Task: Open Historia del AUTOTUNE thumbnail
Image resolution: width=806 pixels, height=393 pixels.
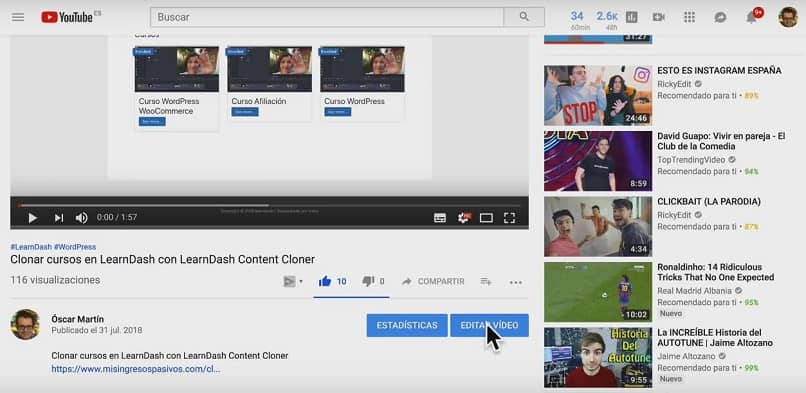Action: (598, 358)
